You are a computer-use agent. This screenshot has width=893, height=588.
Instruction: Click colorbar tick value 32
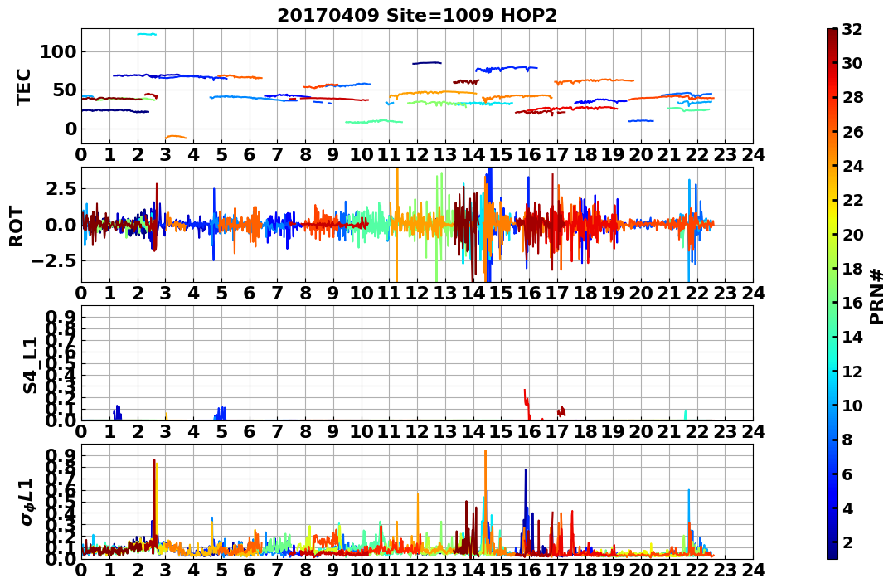tap(852, 29)
